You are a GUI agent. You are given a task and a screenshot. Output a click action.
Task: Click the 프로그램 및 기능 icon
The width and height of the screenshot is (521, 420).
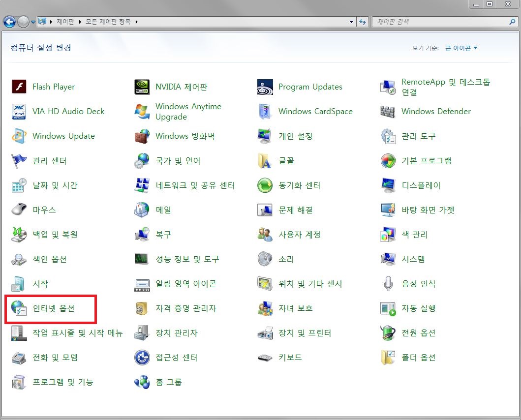tap(19, 382)
